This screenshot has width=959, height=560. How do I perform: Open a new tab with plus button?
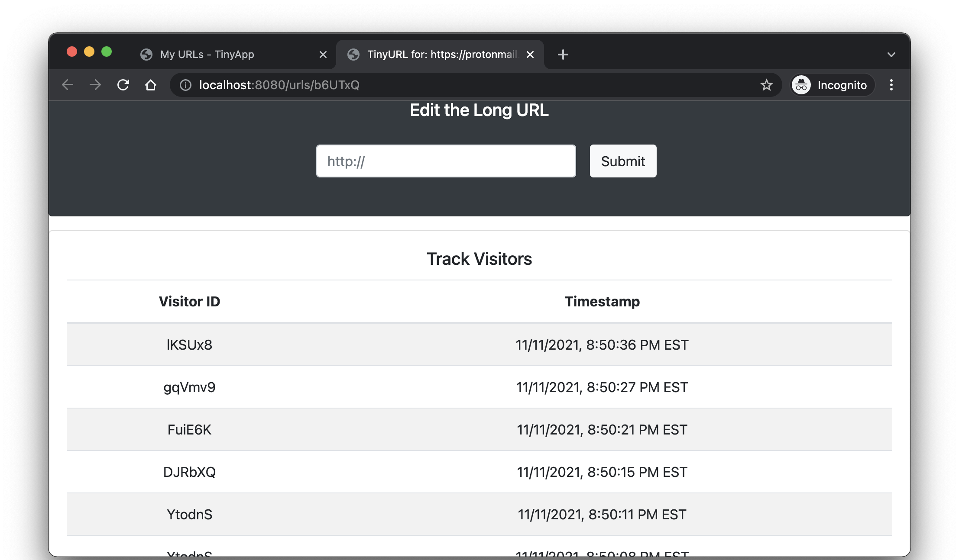click(x=563, y=55)
